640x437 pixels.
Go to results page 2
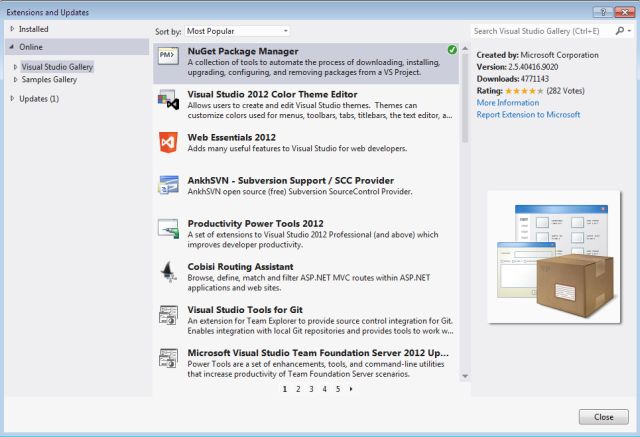click(298, 389)
